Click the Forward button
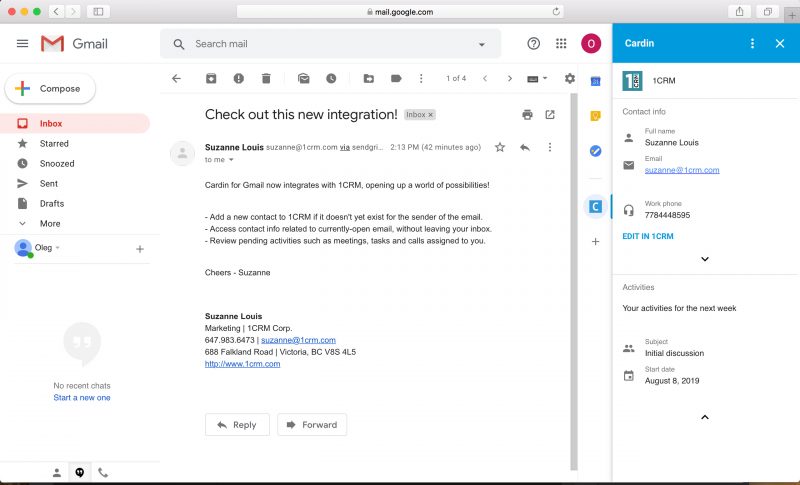This screenshot has height=485, width=800. click(312, 425)
